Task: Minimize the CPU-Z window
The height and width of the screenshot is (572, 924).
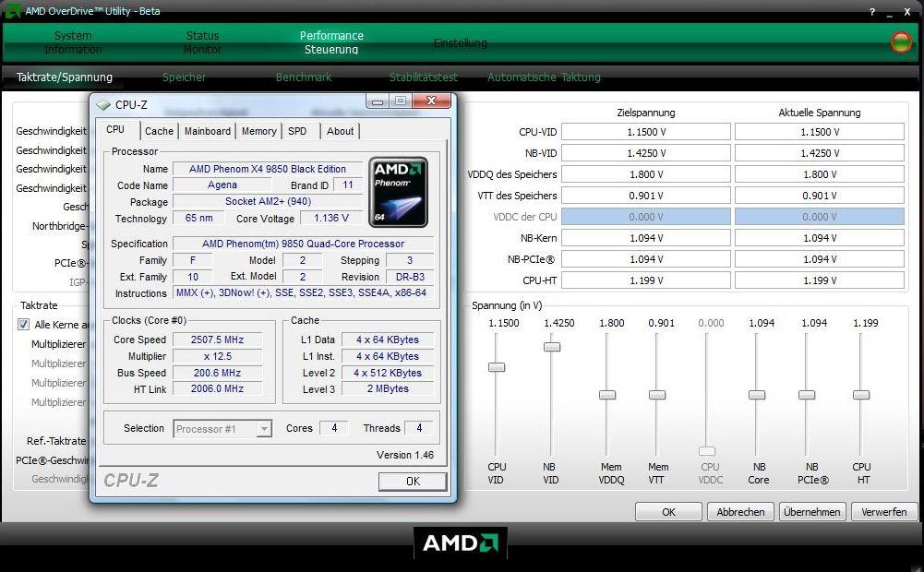Action: [378, 101]
